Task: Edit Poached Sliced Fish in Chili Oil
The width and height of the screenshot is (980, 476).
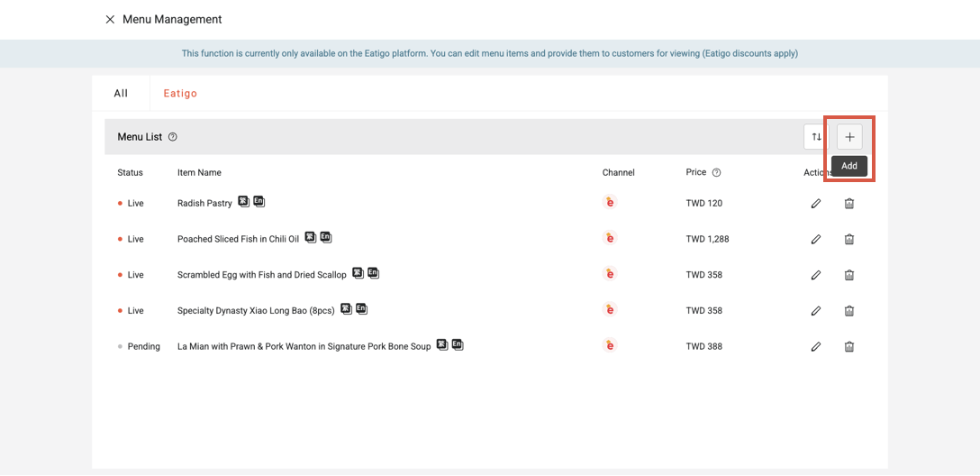Action: (816, 239)
